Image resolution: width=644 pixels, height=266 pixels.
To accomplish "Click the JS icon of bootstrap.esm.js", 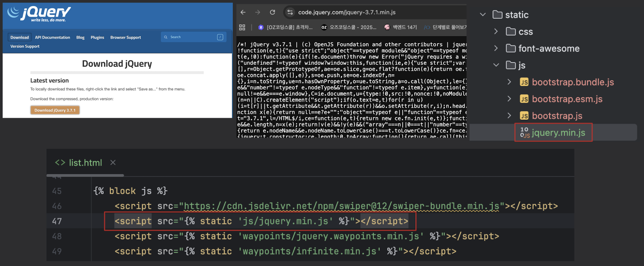I will coord(524,99).
